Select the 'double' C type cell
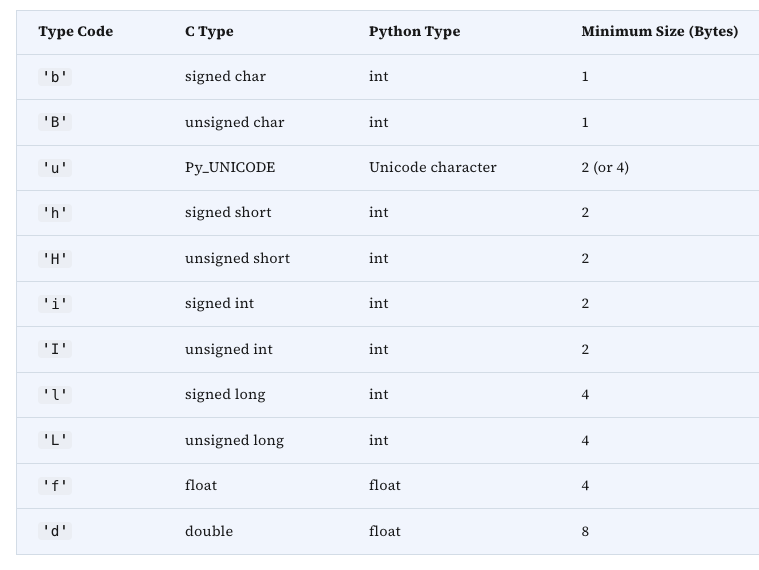Image resolution: width=759 pixels, height=570 pixels. click(209, 531)
